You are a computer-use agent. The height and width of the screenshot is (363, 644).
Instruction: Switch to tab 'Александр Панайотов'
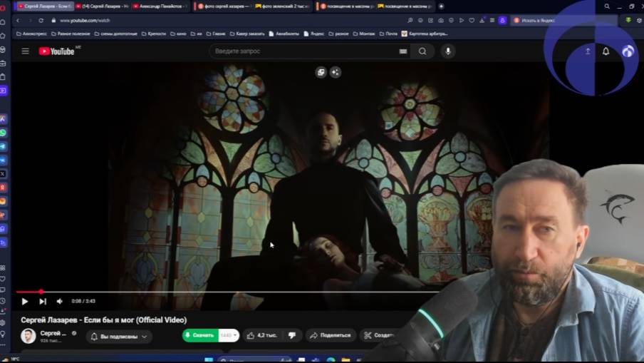point(160,6)
